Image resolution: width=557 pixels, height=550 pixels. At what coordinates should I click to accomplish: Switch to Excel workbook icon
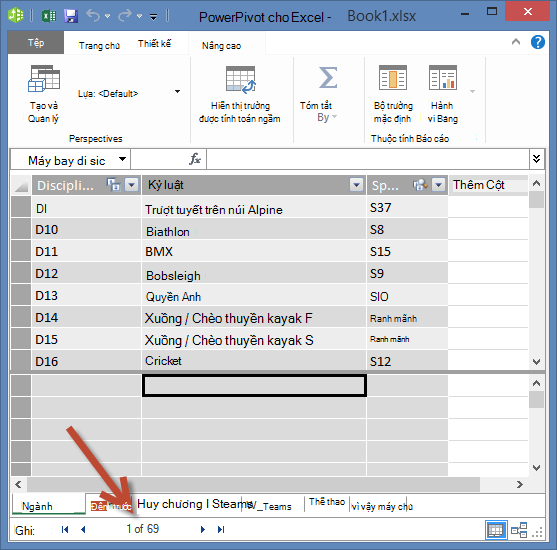point(49,16)
